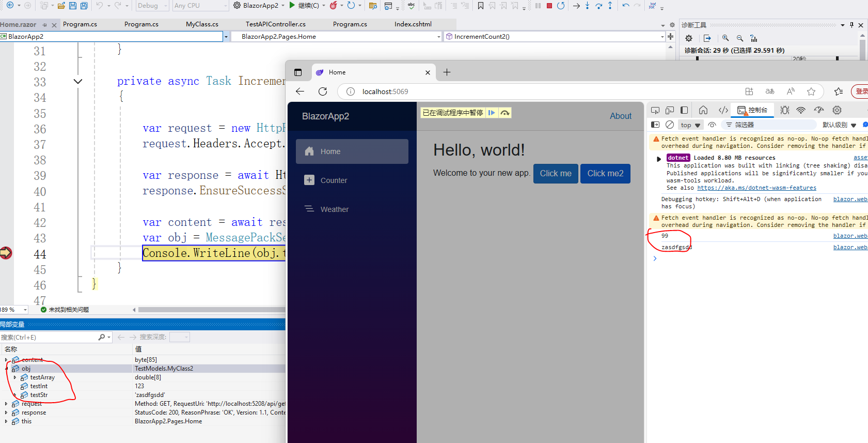Viewport: 868px width, 443px height.
Task: Click the Hot Reload flame icon
Action: tap(334, 6)
